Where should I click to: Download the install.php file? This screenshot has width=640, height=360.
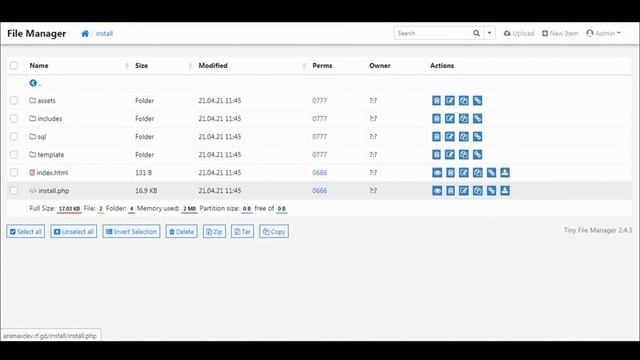505,191
